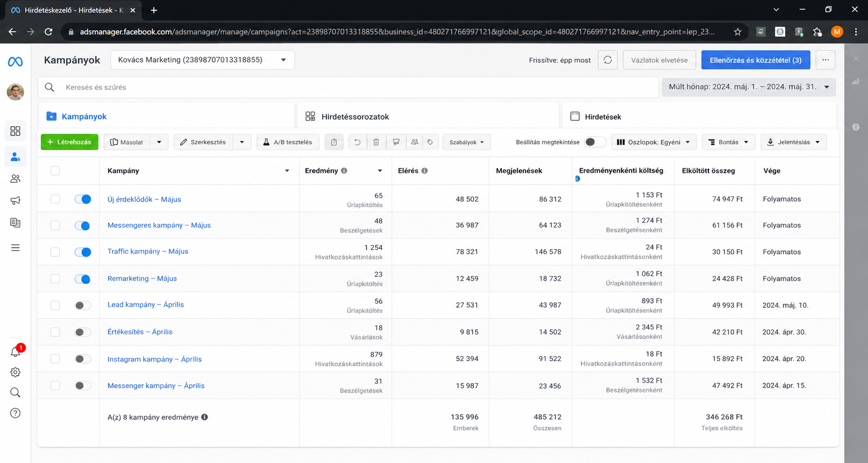Click the Meta logo icon
The image size is (868, 463).
pyautogui.click(x=16, y=62)
